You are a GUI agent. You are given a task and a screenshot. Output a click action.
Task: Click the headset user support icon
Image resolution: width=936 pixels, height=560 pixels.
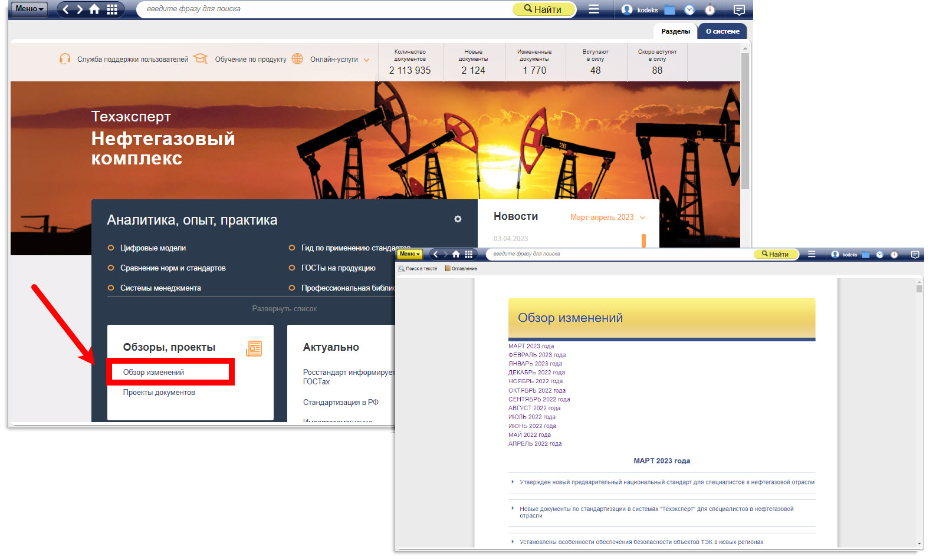coord(65,59)
